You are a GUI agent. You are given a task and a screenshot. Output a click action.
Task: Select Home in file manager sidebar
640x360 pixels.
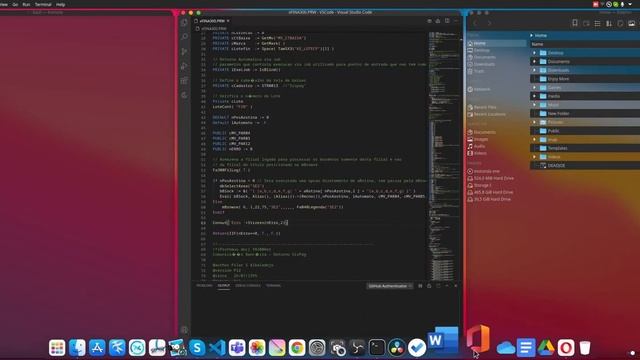496,43
